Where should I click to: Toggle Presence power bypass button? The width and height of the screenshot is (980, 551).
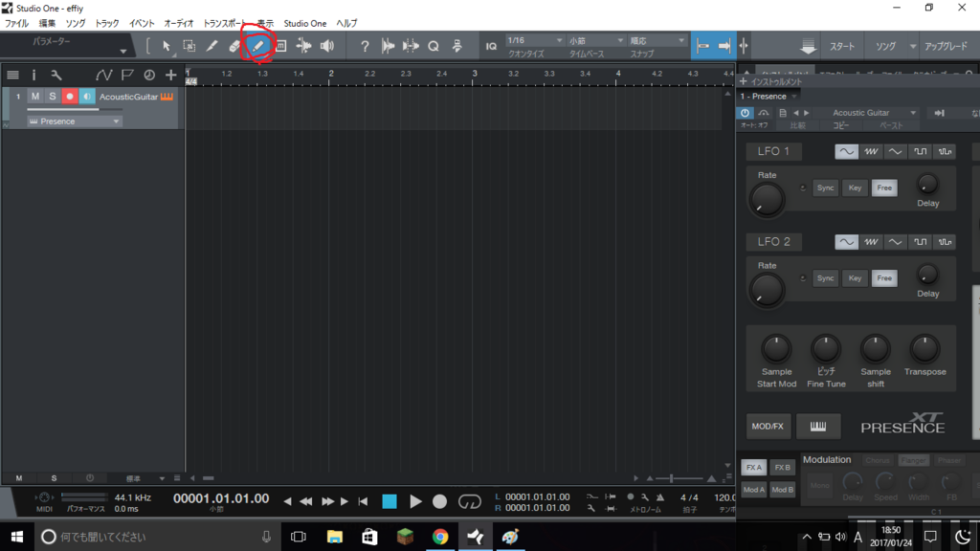point(745,113)
